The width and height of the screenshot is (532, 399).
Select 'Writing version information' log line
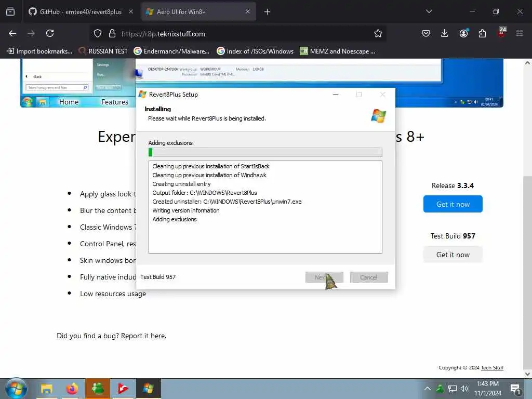pos(186,210)
